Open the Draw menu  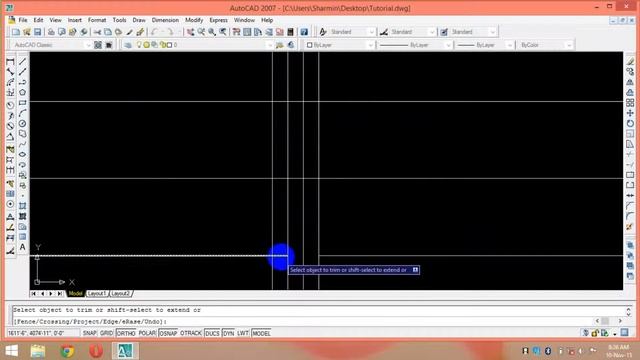click(139, 20)
